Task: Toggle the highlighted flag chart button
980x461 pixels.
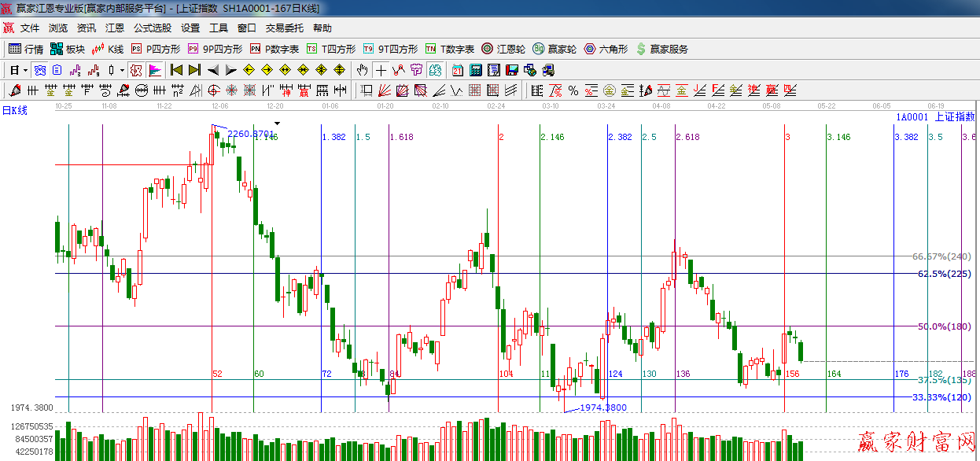Action: pyautogui.click(x=154, y=70)
